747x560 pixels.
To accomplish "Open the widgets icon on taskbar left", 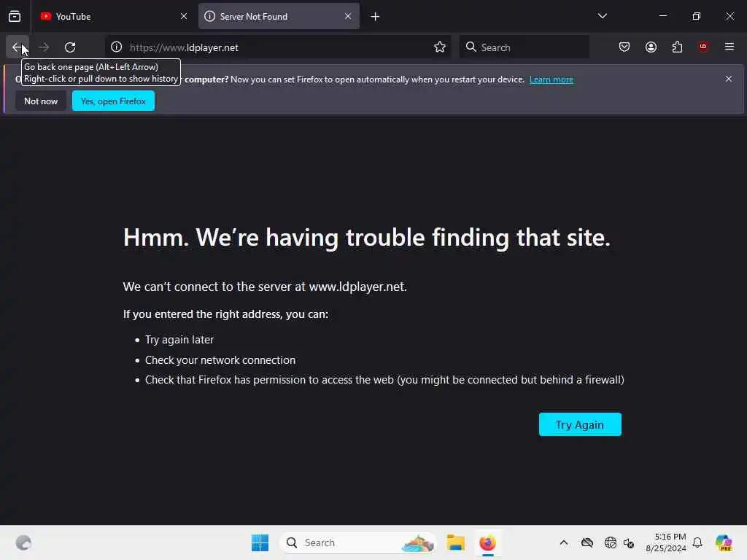I will [x=23, y=542].
